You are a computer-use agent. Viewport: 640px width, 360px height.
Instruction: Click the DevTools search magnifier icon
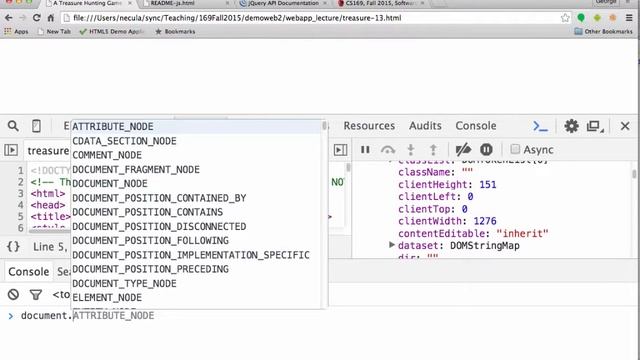[x=13, y=126]
